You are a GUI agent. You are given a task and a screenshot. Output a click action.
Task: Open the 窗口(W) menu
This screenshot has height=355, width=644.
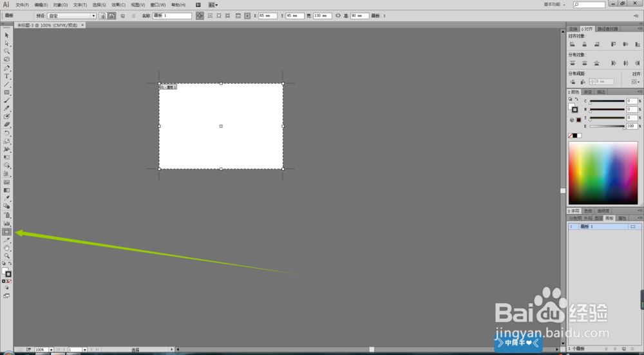(158, 5)
